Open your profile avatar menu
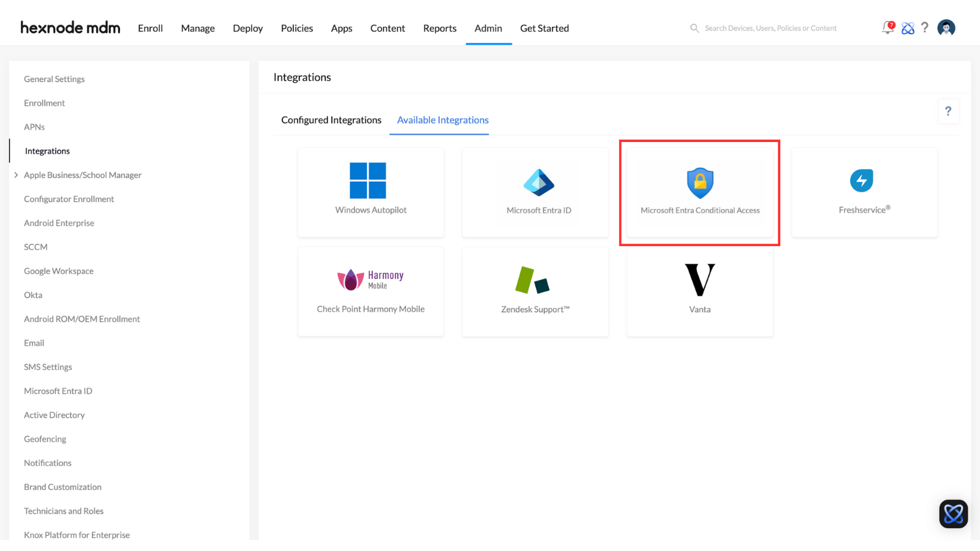The width and height of the screenshot is (980, 551). [x=946, y=28]
